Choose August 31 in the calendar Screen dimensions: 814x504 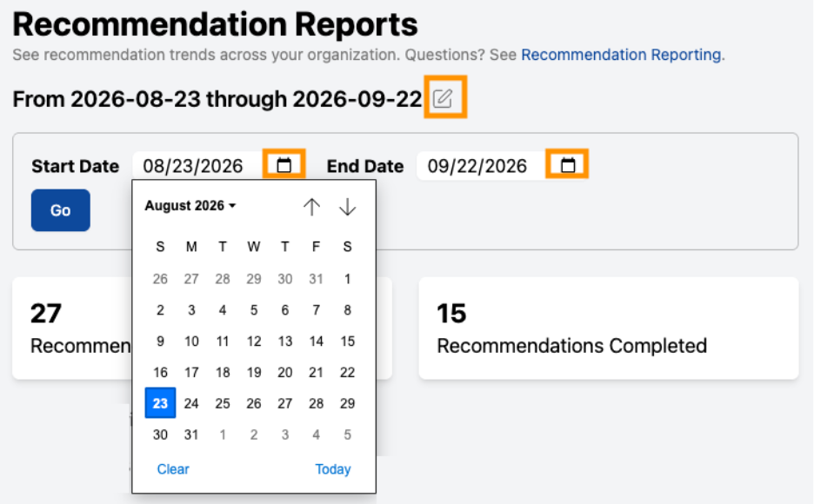[x=191, y=434]
